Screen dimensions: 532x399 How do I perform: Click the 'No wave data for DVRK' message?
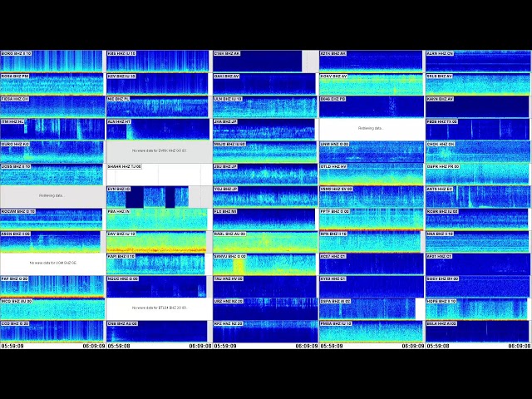coord(160,150)
